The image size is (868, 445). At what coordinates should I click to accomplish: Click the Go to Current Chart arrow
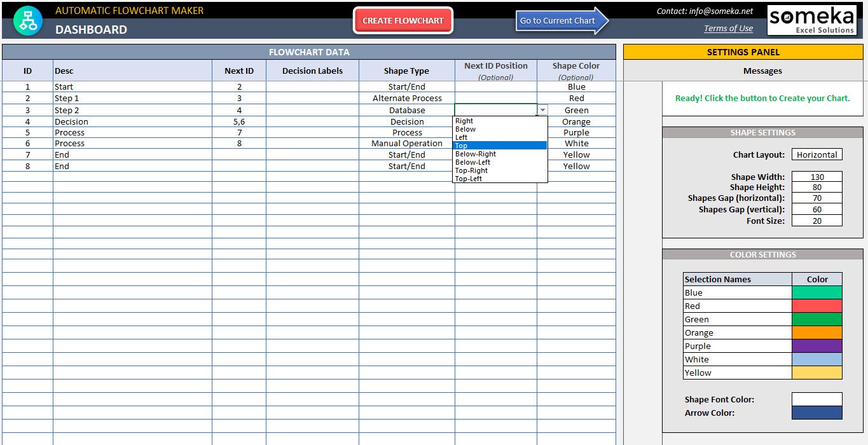tap(559, 21)
